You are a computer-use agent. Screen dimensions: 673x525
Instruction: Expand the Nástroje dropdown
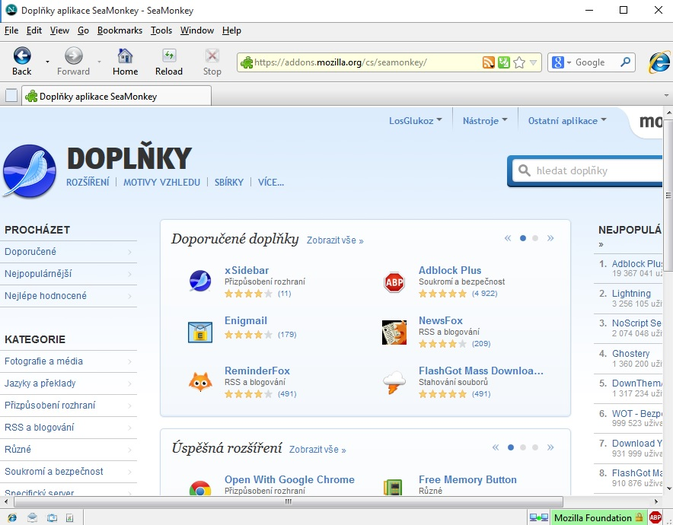(x=485, y=121)
